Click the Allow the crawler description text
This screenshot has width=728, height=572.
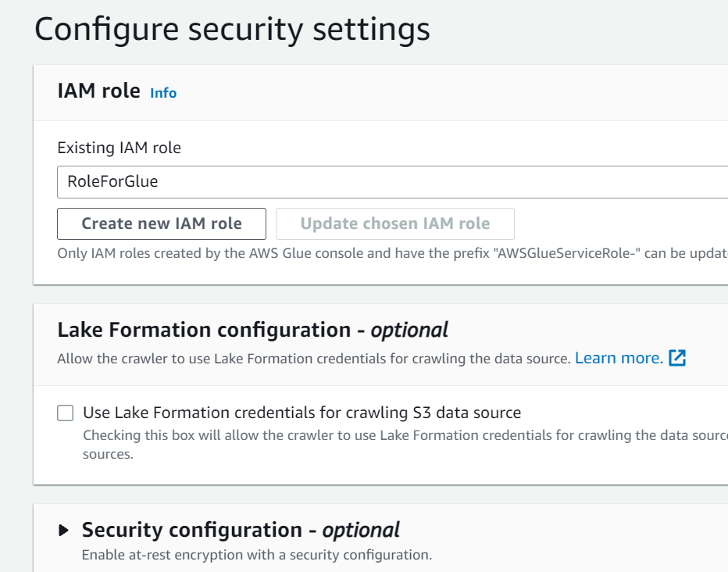pos(313,359)
